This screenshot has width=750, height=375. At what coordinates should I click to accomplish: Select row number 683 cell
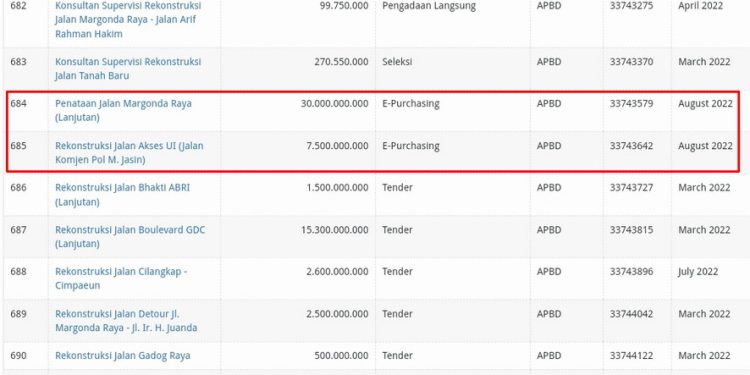tap(18, 62)
